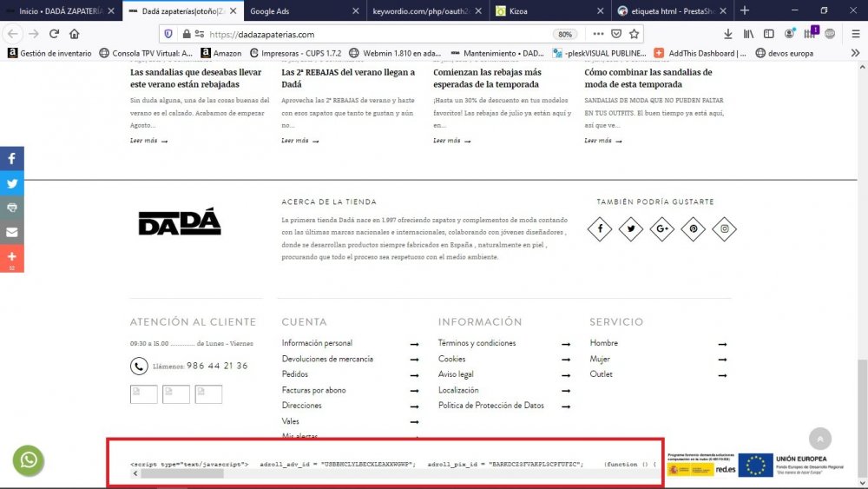
Task: Bookmark this page with the star icon
Action: (x=635, y=34)
